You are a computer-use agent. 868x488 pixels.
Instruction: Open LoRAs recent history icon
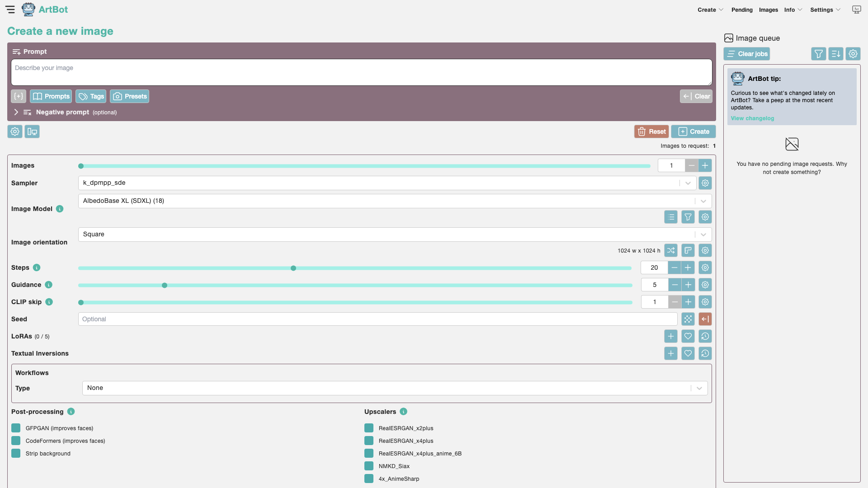point(705,336)
